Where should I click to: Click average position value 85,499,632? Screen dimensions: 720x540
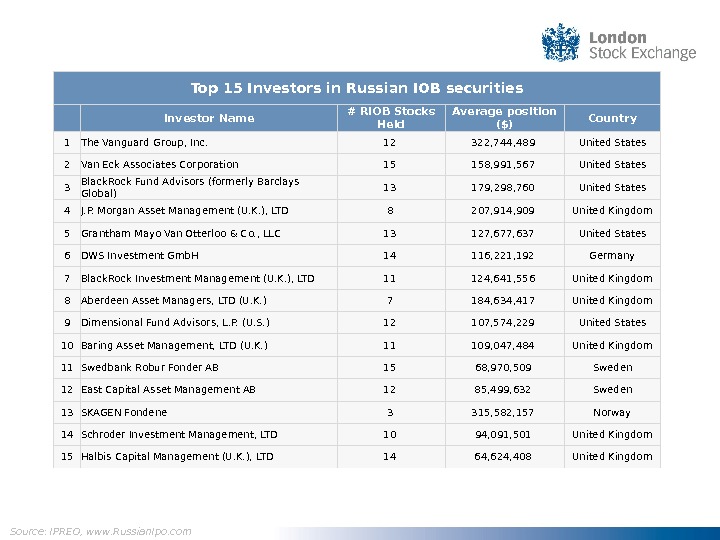503,389
